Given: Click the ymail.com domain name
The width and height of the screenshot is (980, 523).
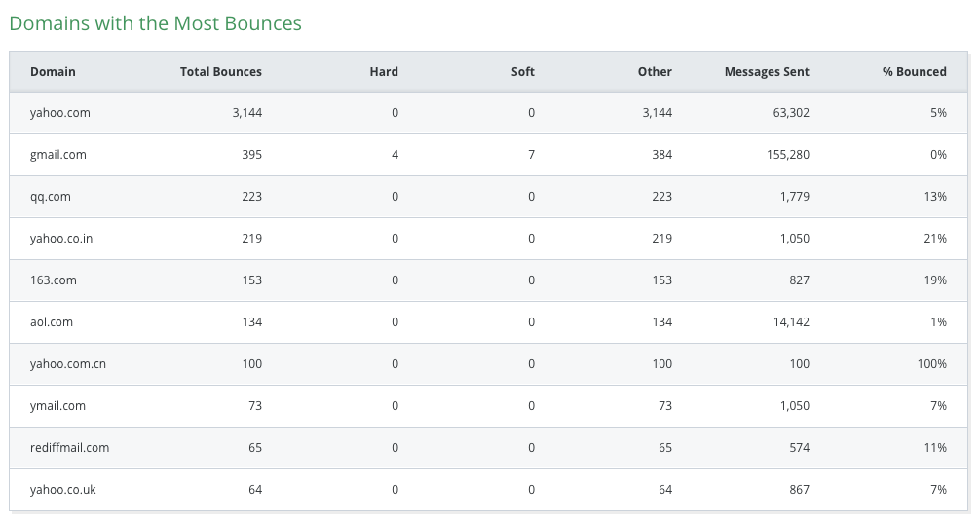Looking at the screenshot, I should coord(57,406).
